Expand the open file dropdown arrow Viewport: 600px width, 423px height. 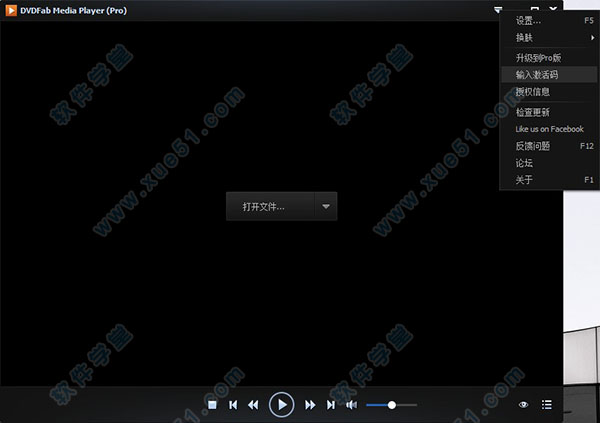(x=326, y=207)
